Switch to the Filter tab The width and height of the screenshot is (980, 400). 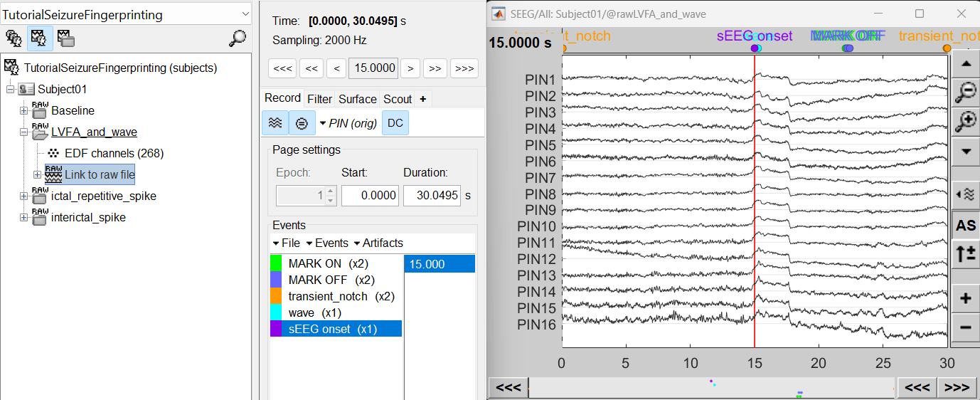point(319,99)
